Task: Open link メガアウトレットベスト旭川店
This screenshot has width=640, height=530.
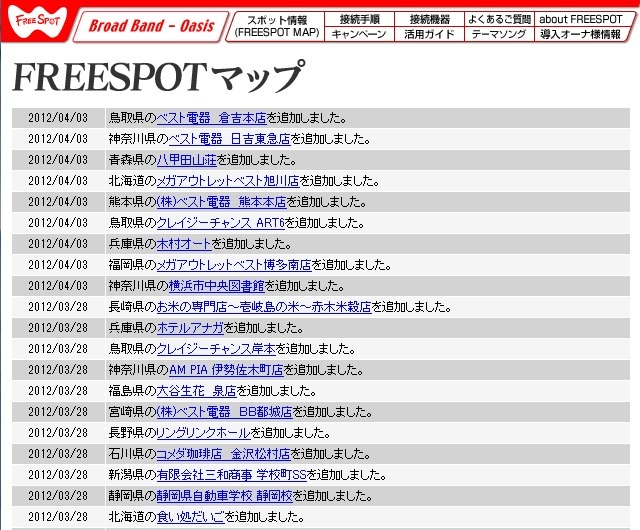Action: (228, 181)
